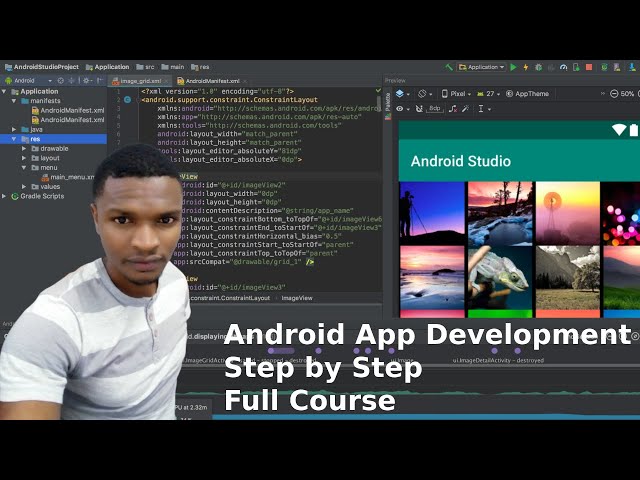Click the gutter icon on line 2
This screenshot has width=640, height=480.
click(x=127, y=100)
